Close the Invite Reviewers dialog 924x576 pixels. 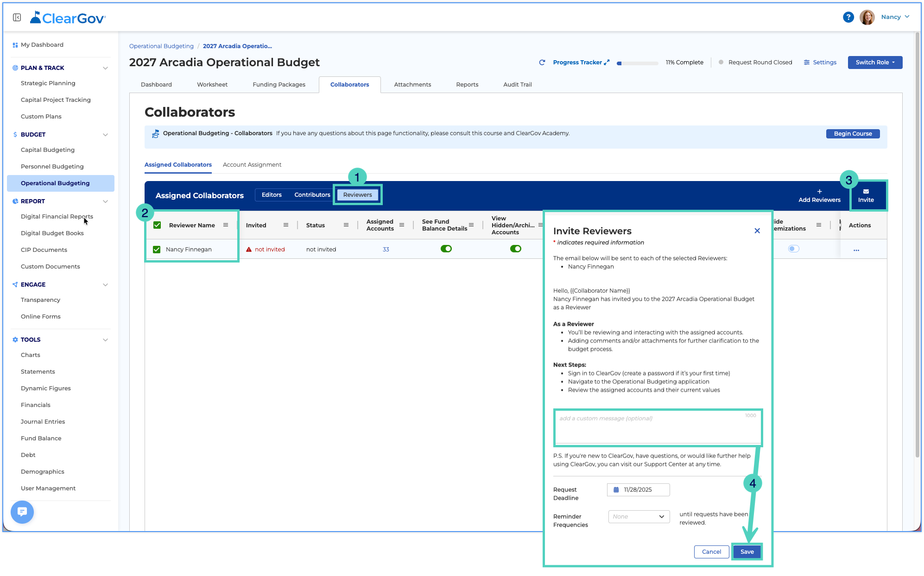coord(757,231)
